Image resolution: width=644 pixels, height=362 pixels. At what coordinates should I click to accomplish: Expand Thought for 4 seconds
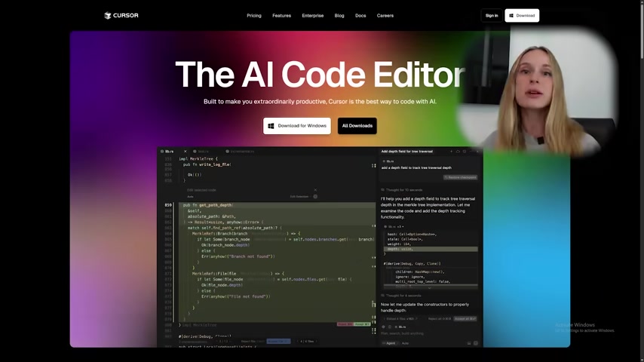click(x=401, y=296)
